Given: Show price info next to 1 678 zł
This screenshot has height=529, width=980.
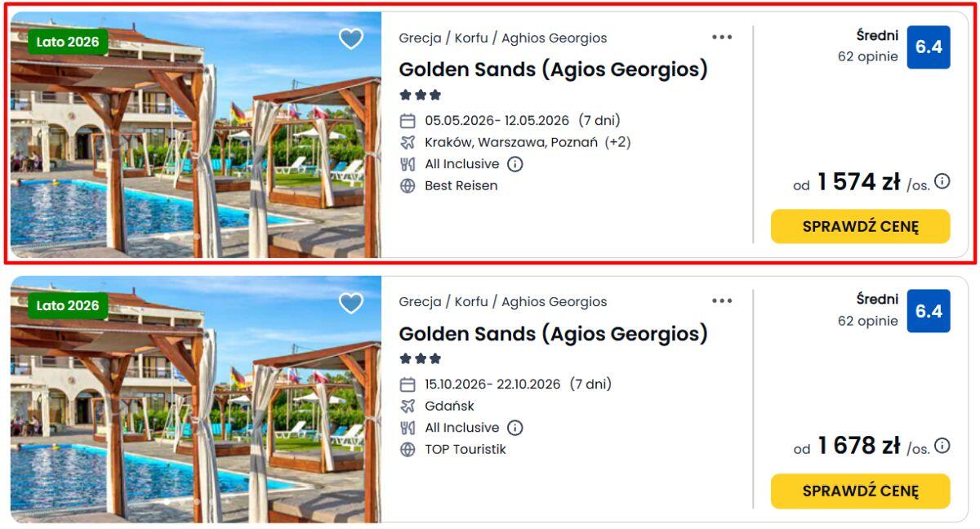Looking at the screenshot, I should pyautogui.click(x=942, y=445).
